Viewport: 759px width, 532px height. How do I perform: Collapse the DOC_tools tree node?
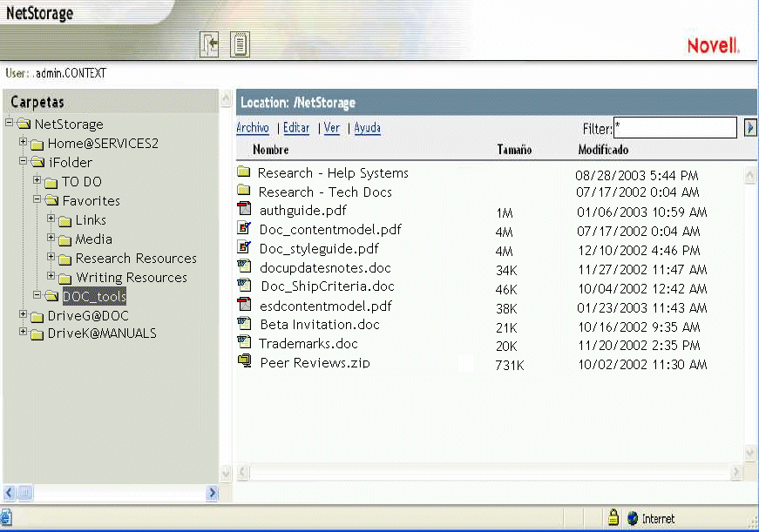pyautogui.click(x=37, y=294)
